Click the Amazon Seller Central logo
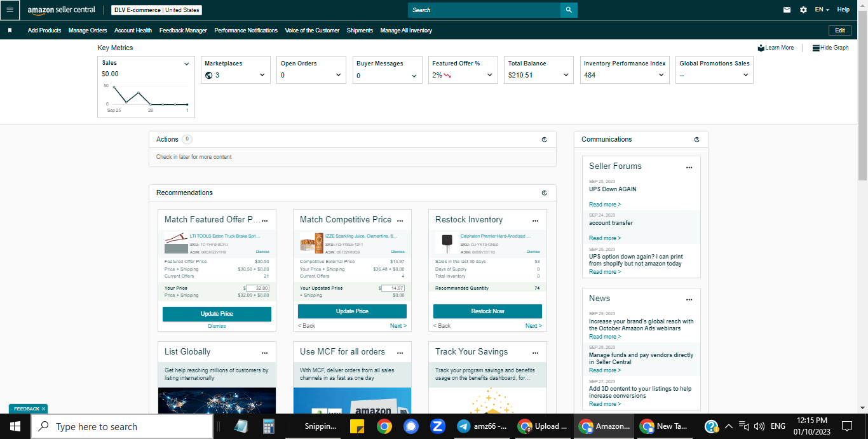The image size is (868, 439). point(62,10)
